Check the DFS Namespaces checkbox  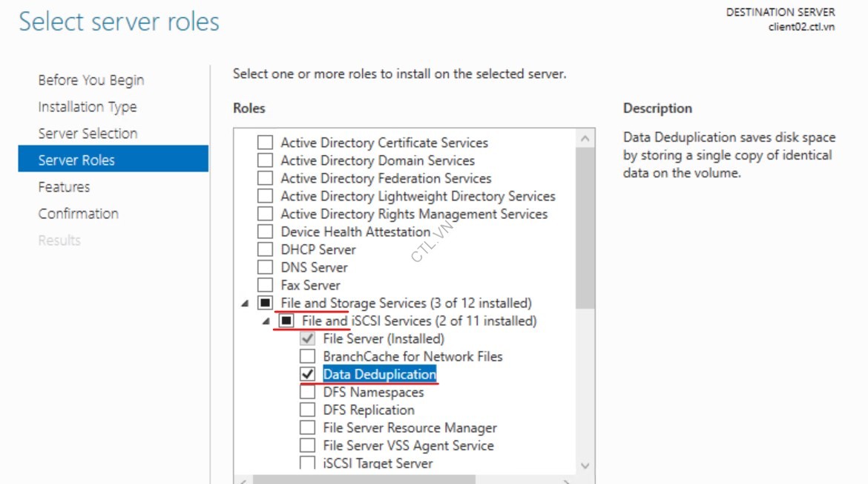(307, 392)
